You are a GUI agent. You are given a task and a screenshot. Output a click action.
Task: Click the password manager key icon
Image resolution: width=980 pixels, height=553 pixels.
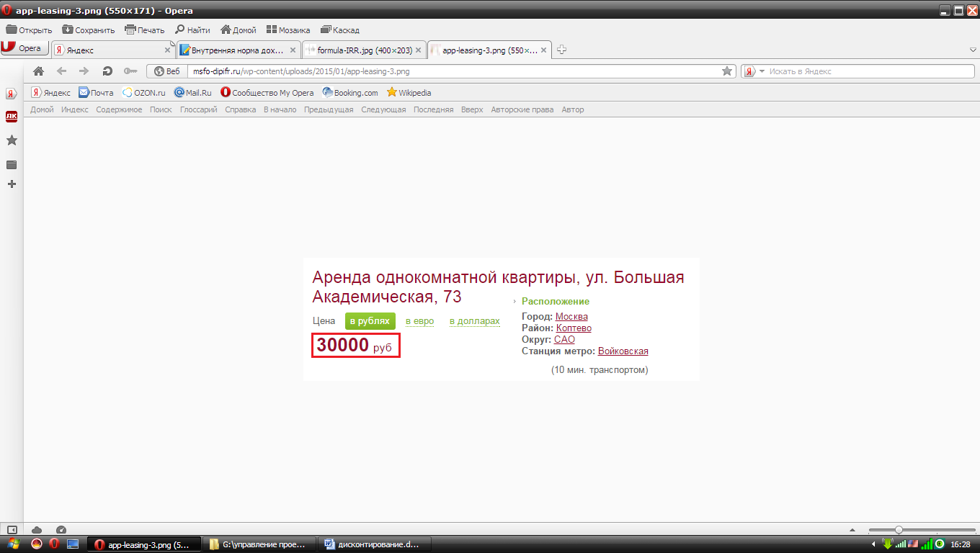[x=130, y=71]
